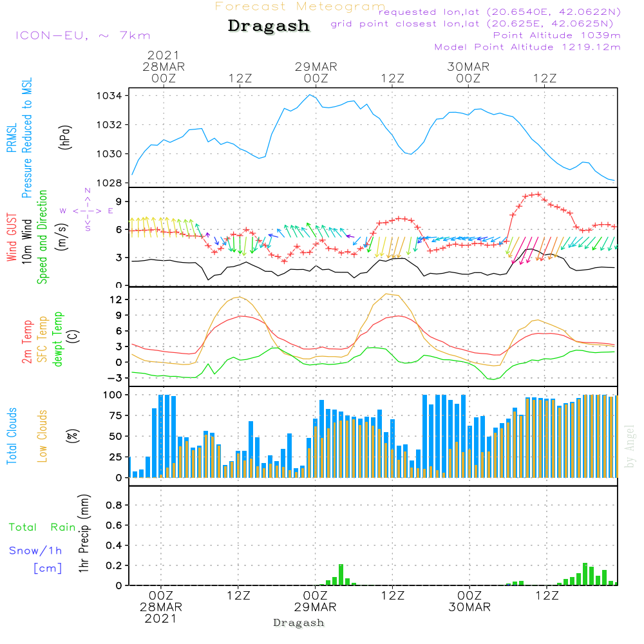Image resolution: width=644 pixels, height=644 pixels.
Task: Click the 2m Temp legend label
Action: [x=28, y=340]
